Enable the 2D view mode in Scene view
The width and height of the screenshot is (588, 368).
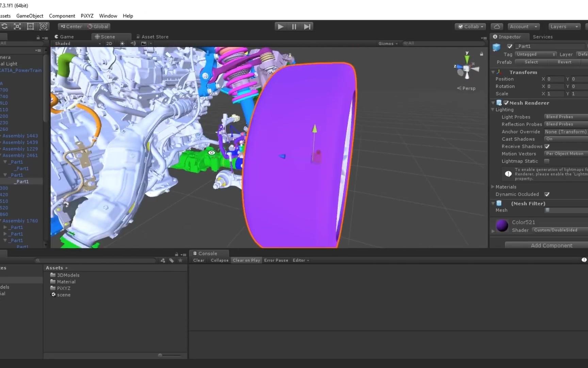(x=109, y=44)
